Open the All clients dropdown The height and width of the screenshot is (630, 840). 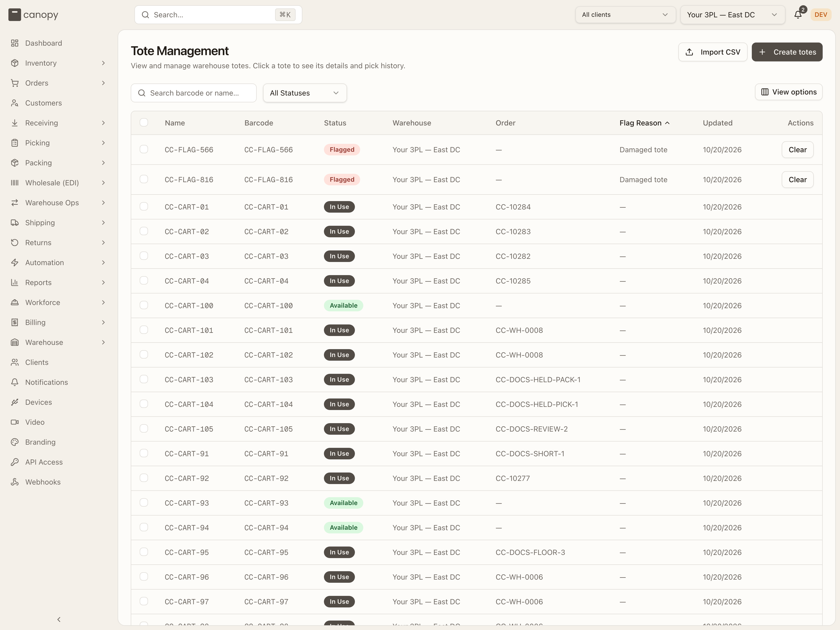coord(625,15)
